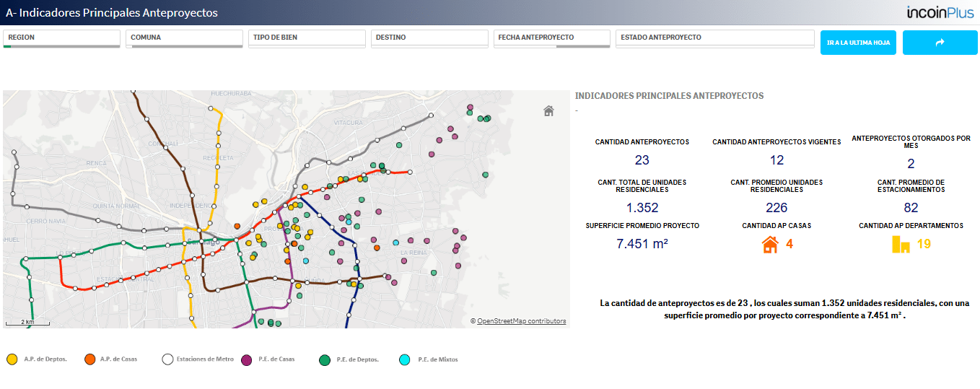Select the A.P. de Deptos. legend marker

pyautogui.click(x=12, y=359)
